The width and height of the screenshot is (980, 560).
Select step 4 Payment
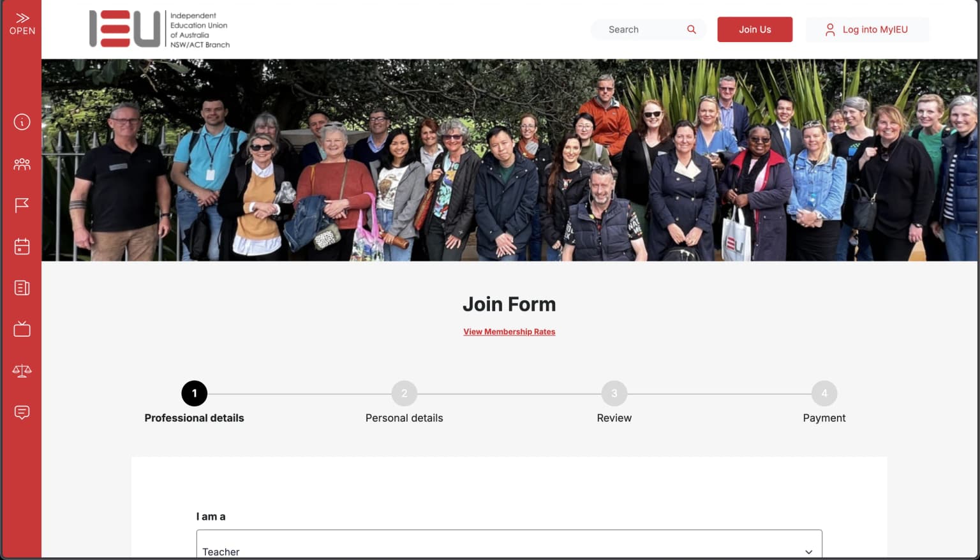(x=824, y=394)
